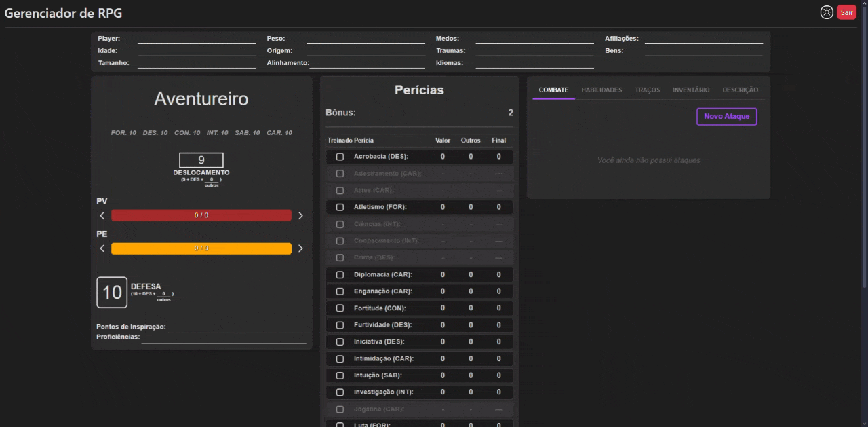Enable the Atletismo (FOR) trained checkbox
Viewport: 868px width, 427px height.
tap(340, 207)
